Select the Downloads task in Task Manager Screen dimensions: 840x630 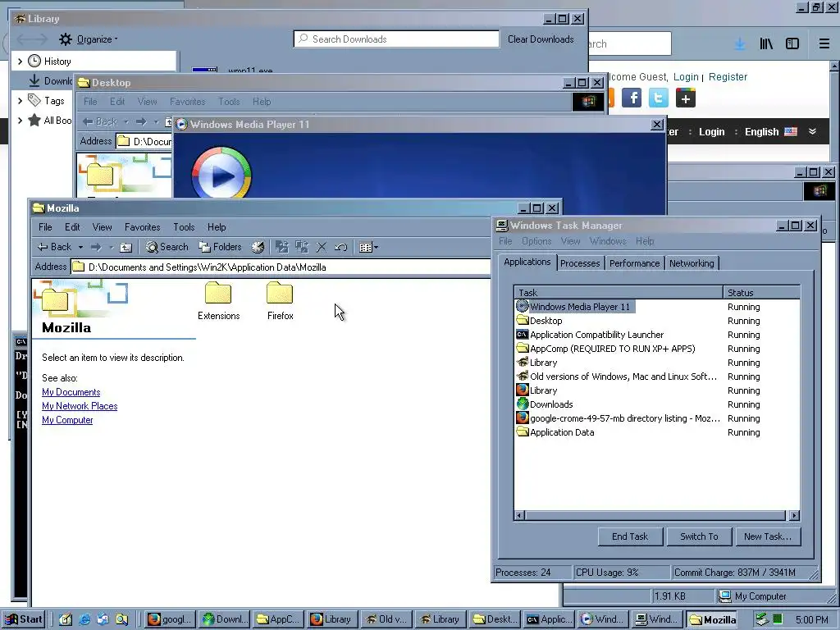coord(657,404)
